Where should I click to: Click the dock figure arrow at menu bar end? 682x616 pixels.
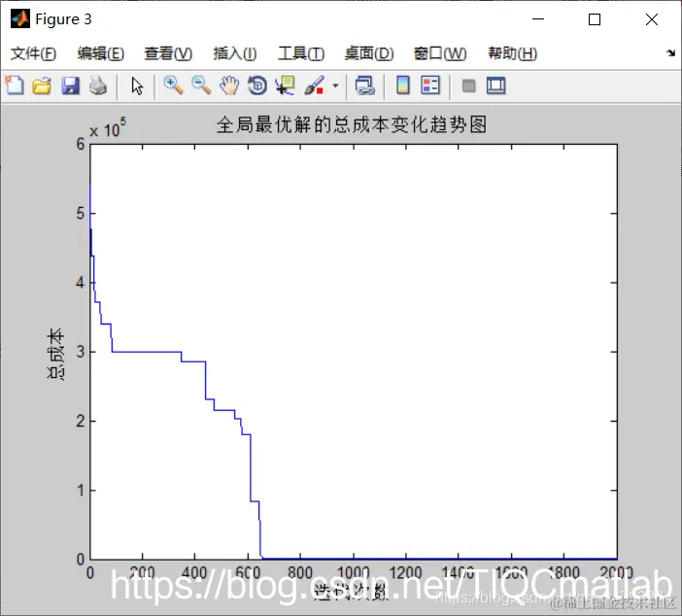click(x=670, y=53)
